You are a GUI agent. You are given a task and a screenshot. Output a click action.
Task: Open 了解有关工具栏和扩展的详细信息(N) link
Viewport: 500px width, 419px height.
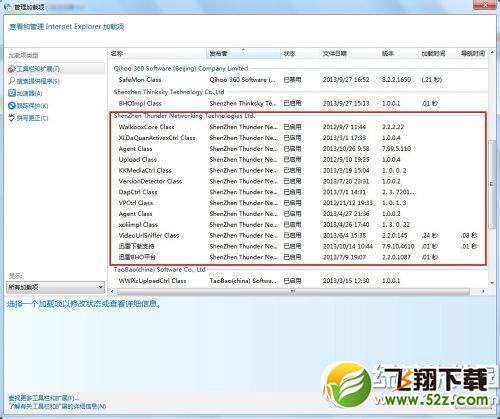57,406
